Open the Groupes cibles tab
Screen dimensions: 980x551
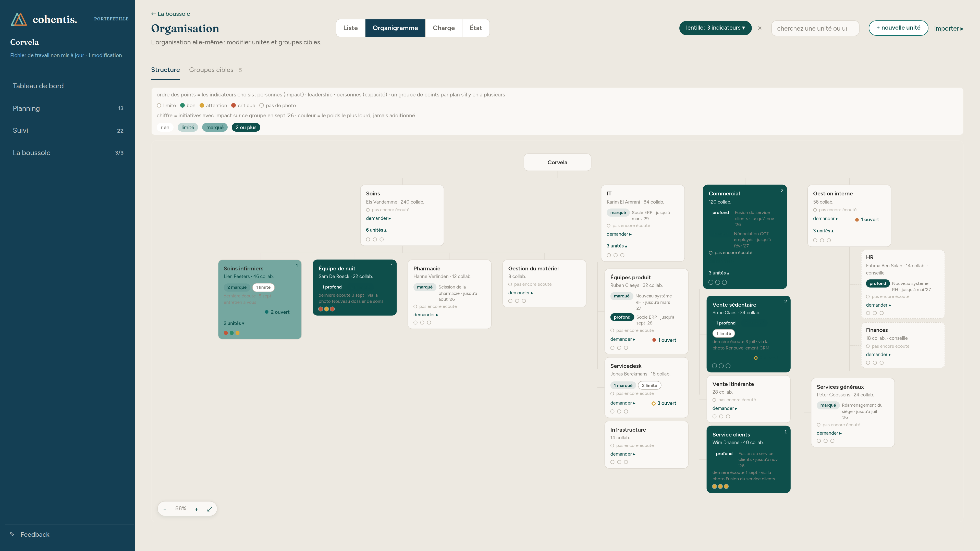click(x=215, y=70)
